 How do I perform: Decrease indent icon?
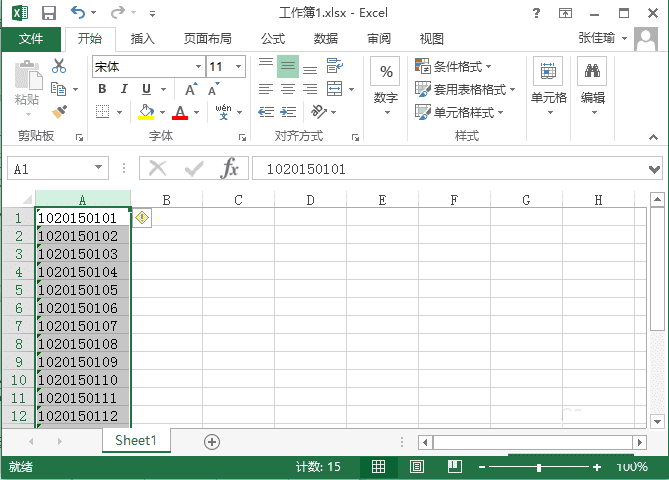point(266,112)
